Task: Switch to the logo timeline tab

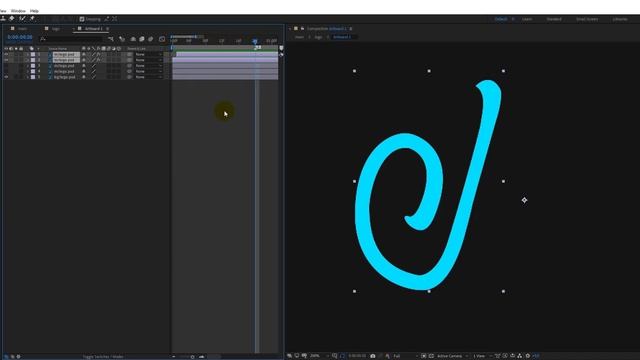Action: click(56, 29)
